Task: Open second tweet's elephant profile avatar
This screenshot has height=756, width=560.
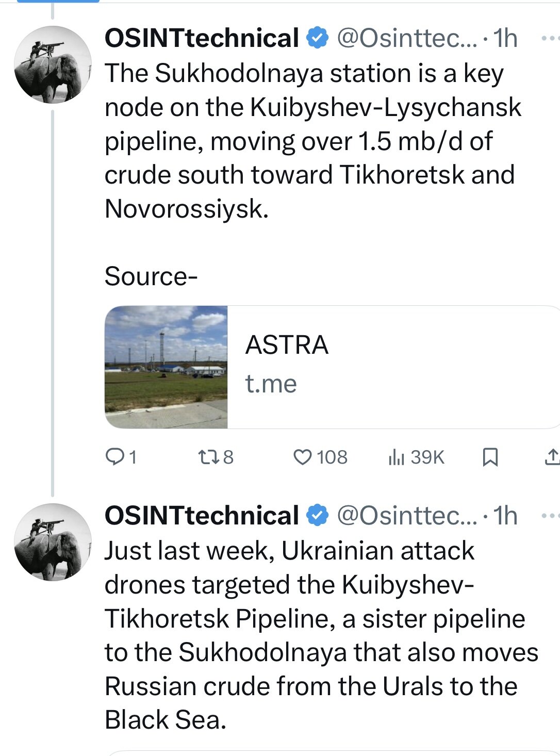Action: pos(53,543)
